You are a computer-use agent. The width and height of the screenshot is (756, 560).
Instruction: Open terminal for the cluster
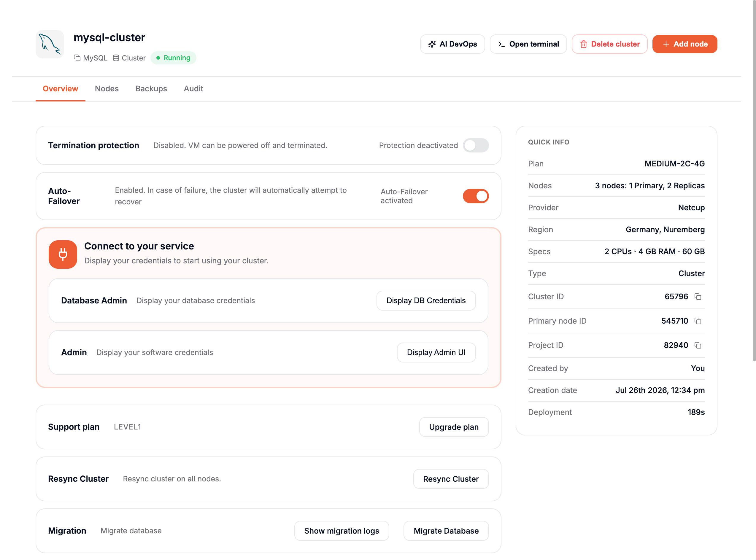click(528, 44)
